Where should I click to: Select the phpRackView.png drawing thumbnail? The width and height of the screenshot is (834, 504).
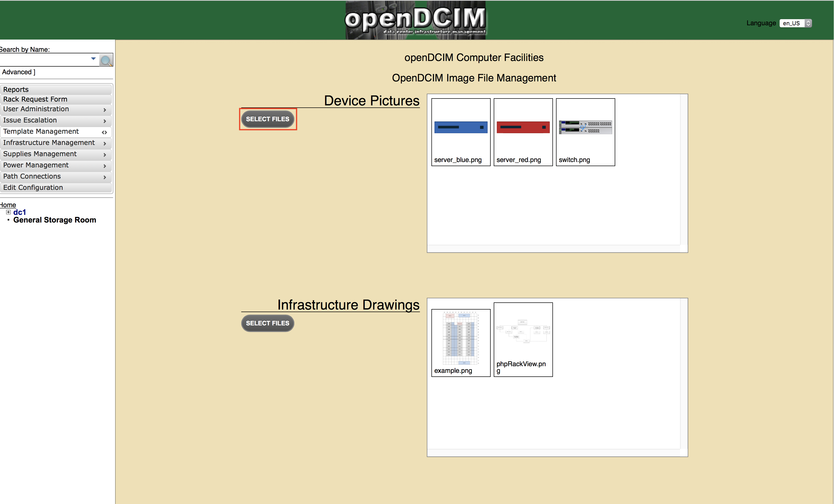pos(523,340)
